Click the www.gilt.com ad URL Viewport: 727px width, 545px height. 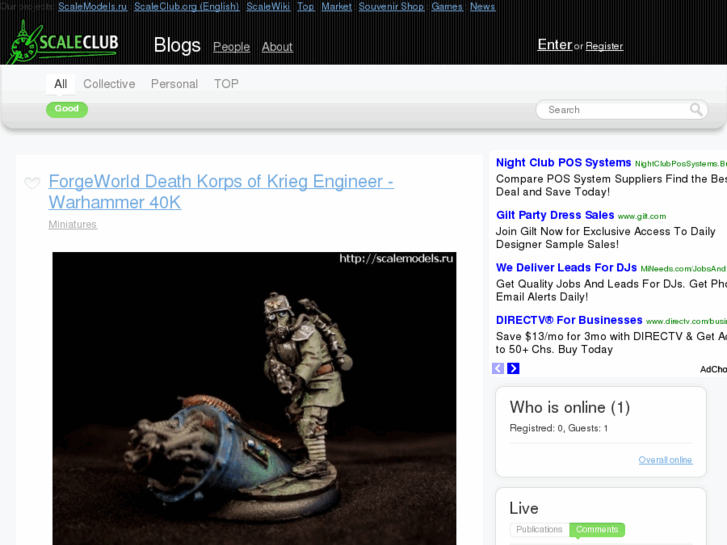pos(642,216)
